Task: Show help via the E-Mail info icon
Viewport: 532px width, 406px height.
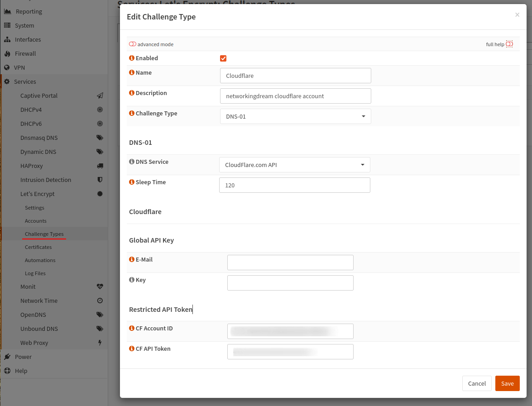Action: [x=132, y=259]
